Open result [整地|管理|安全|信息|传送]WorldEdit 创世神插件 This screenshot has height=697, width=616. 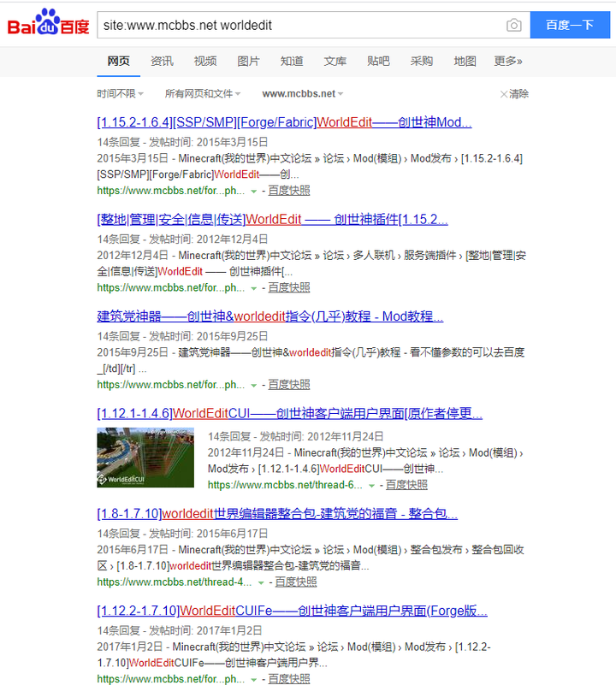272,219
